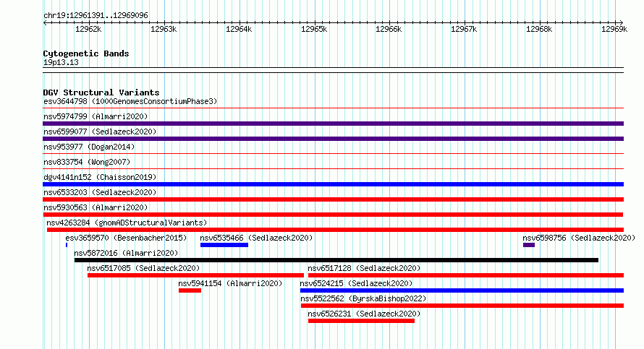Click the 12965k ruler tick label
Image resolution: width=644 pixels, height=349 pixels.
pyautogui.click(x=314, y=29)
